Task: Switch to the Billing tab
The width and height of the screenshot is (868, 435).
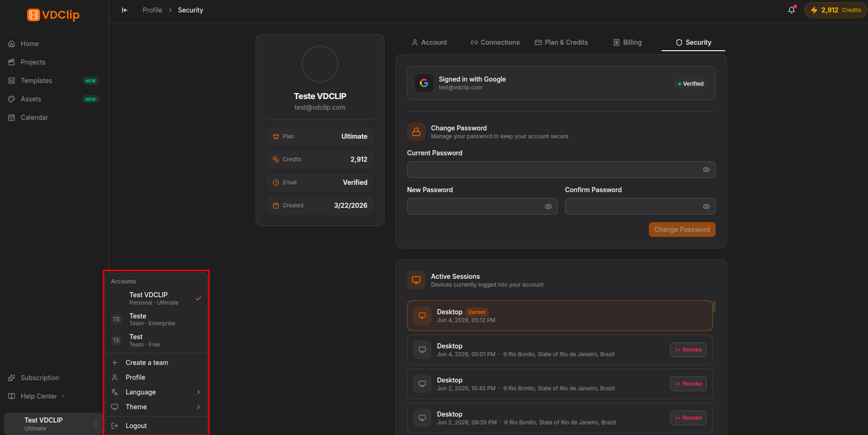Action: coord(628,42)
